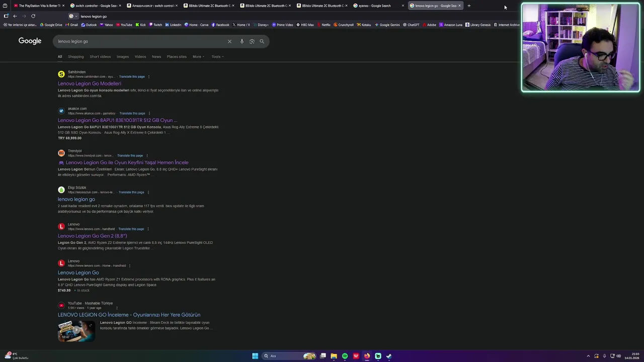
Task: Open the Prime Video bookmark
Action: tap(282, 25)
